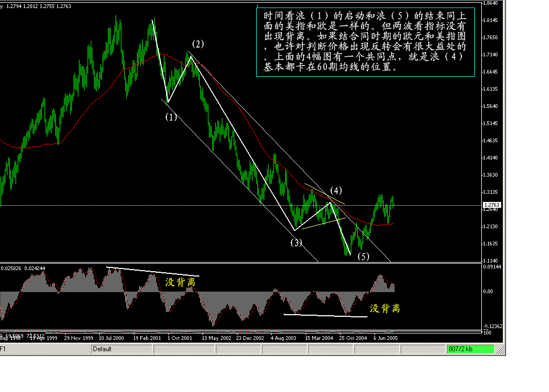
Task: Click the 4 Aug 2003 date label
Action: tap(283, 338)
